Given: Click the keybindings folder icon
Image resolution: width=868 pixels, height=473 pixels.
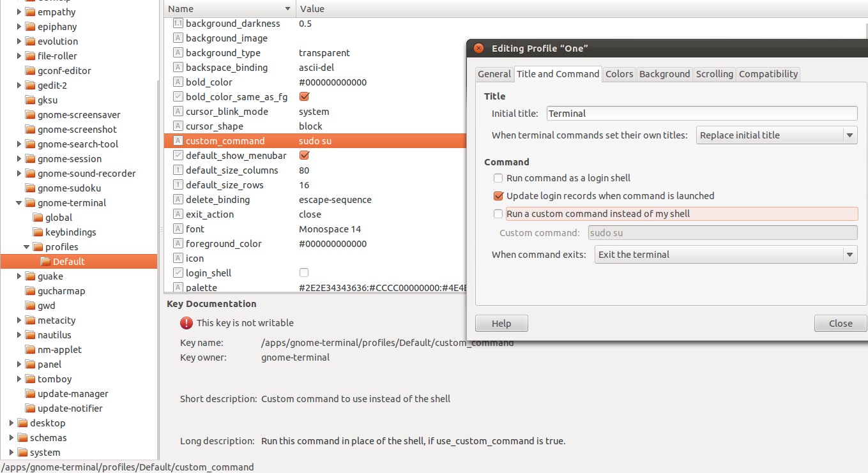Looking at the screenshot, I should point(39,232).
